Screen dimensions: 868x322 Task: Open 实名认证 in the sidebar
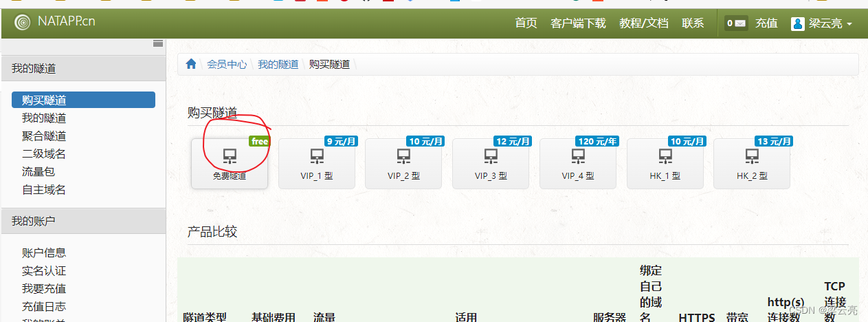[44, 270]
